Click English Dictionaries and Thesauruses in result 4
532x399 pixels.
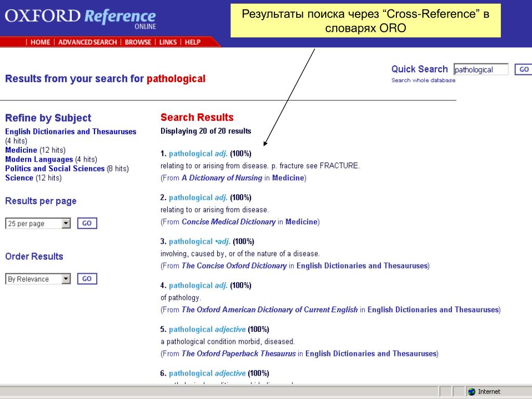[433, 310]
